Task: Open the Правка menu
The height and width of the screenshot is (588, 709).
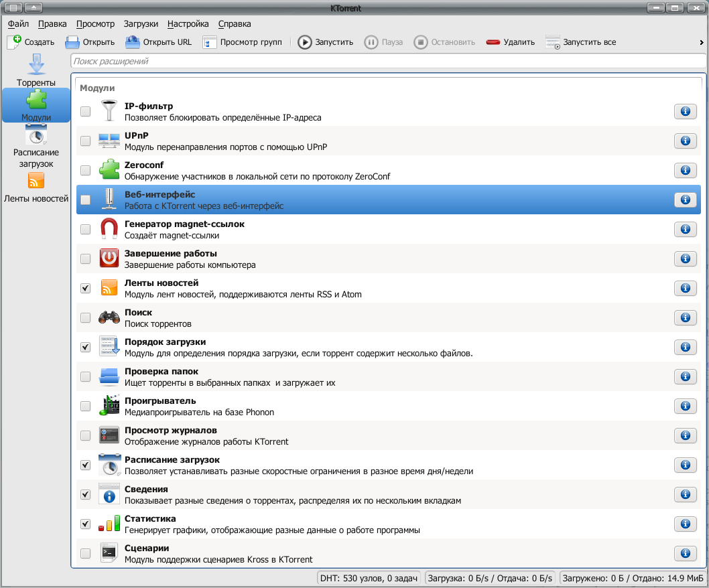Action: 52,24
